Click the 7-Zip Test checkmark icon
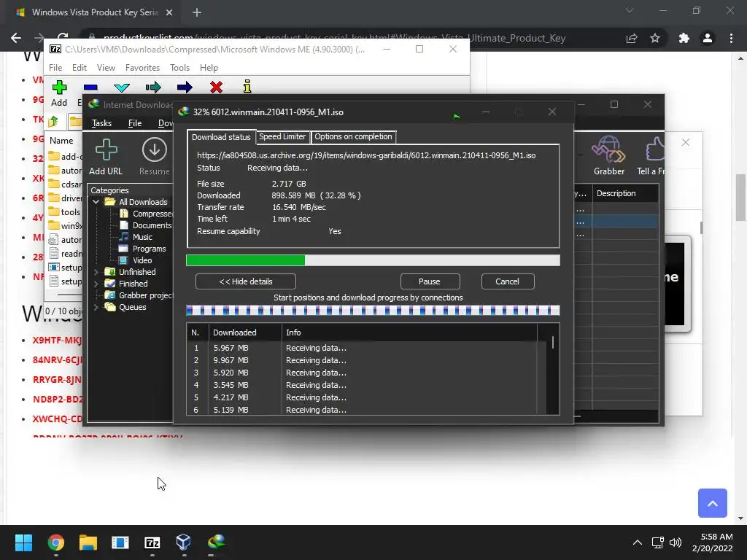Image resolution: width=747 pixels, height=560 pixels. pyautogui.click(x=122, y=87)
